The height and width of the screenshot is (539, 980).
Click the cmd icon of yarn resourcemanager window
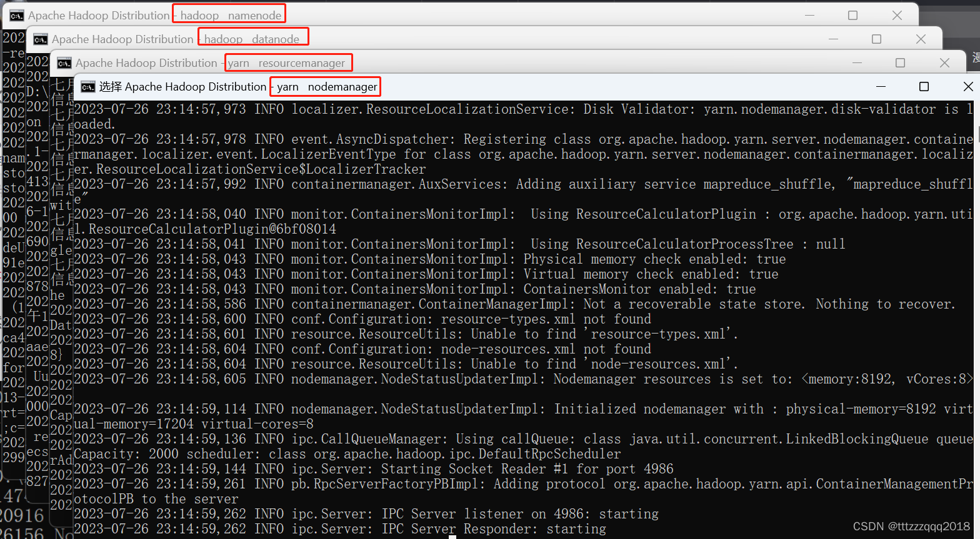point(64,63)
